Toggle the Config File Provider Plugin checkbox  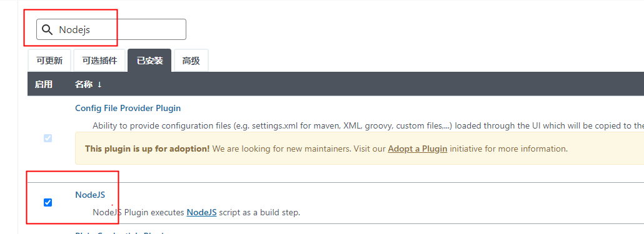tap(48, 138)
